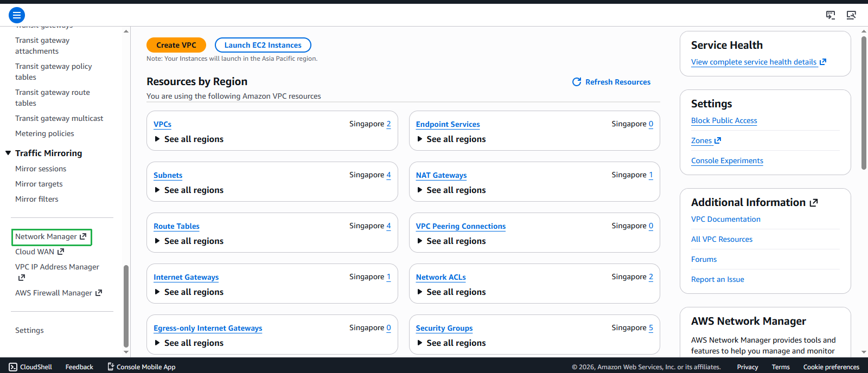Open the Egress-only Internet Gateways link

click(x=208, y=328)
